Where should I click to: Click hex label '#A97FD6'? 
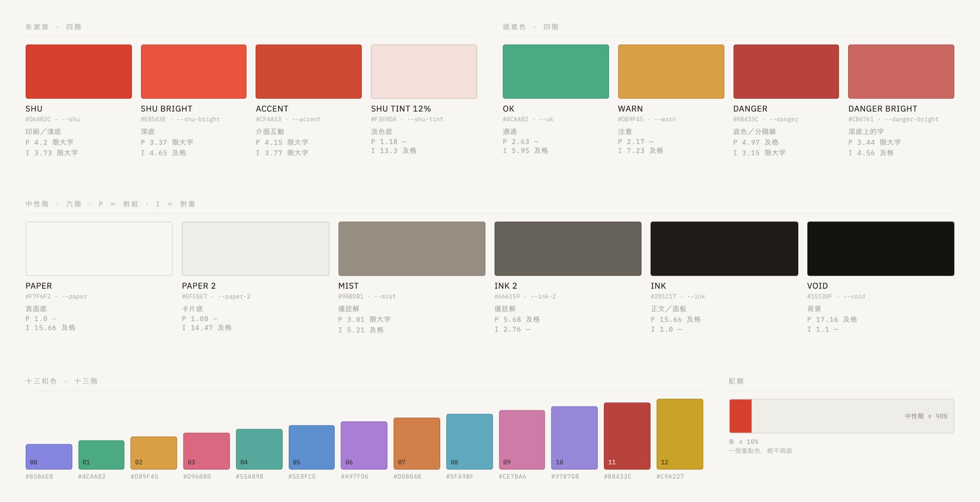tap(354, 477)
